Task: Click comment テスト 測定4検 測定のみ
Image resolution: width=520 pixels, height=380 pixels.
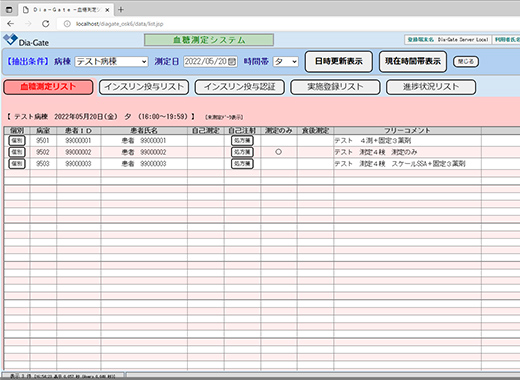Action: pyautogui.click(x=376, y=152)
